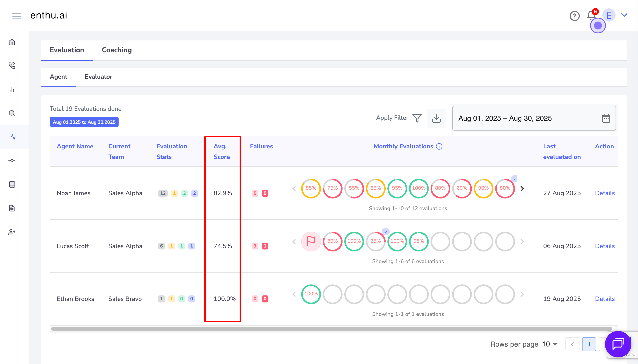638x364 pixels.
Task: Click the enthu.ai logo
Action: click(x=49, y=15)
